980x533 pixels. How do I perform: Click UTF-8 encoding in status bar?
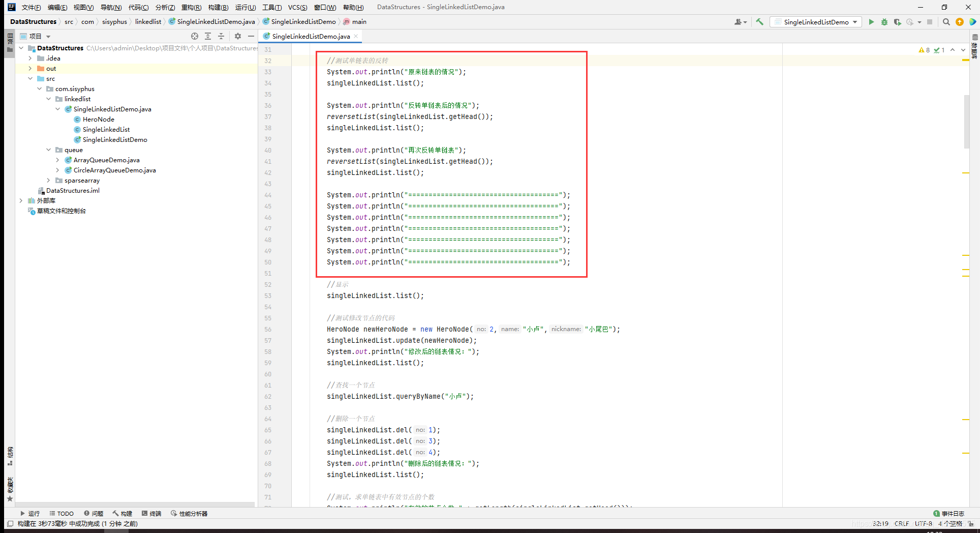[924, 523]
